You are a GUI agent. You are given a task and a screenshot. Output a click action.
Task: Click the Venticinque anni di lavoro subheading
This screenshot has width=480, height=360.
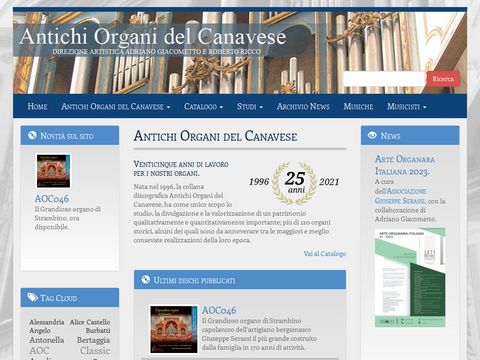(181, 169)
